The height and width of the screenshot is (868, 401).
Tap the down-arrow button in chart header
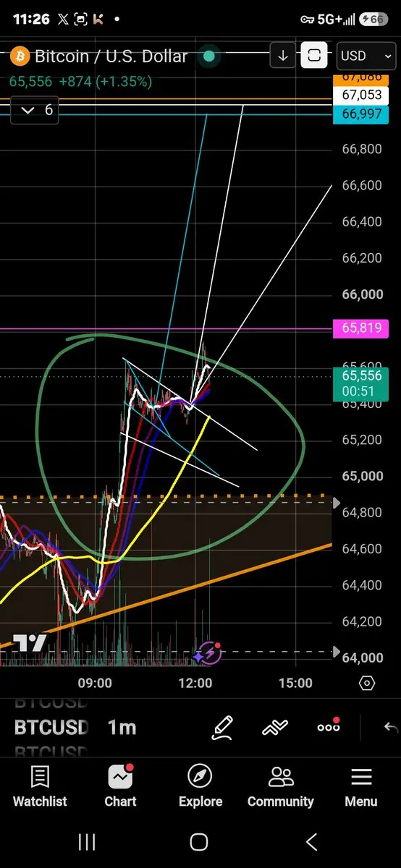coord(282,56)
